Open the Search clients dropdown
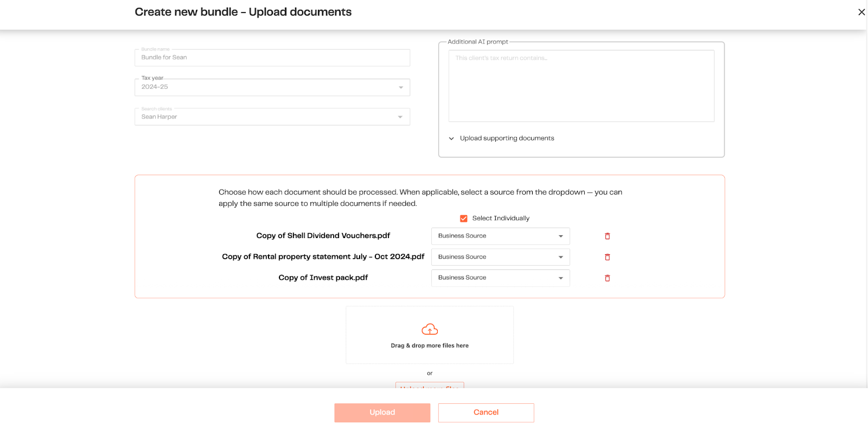This screenshot has height=425, width=868. pos(272,117)
